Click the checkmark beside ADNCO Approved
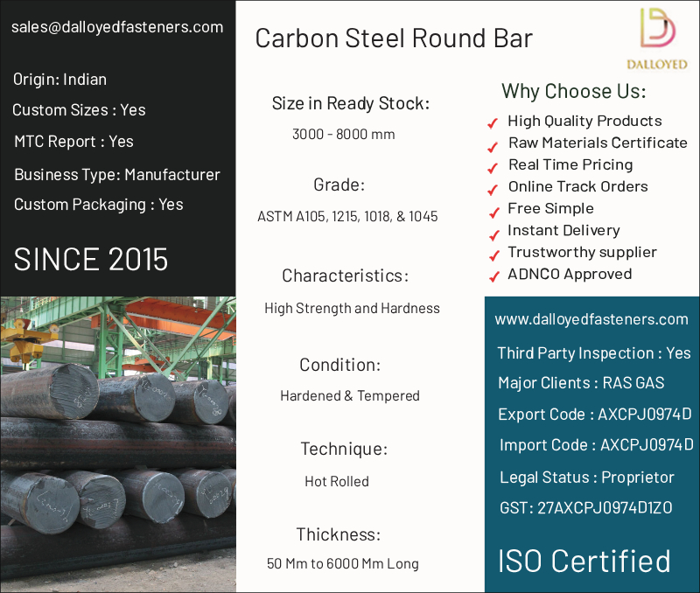Screen dimensions: 700x593 [x=493, y=277]
